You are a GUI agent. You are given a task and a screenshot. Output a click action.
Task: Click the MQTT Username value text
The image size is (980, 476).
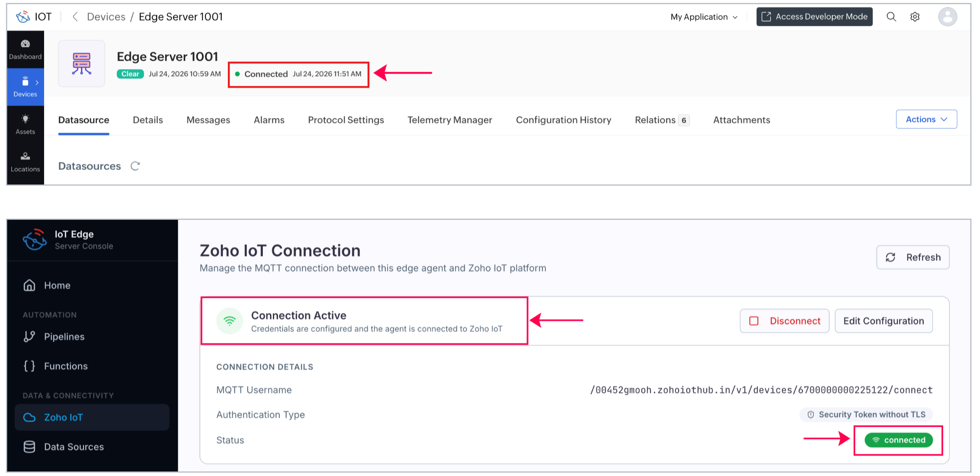click(761, 390)
